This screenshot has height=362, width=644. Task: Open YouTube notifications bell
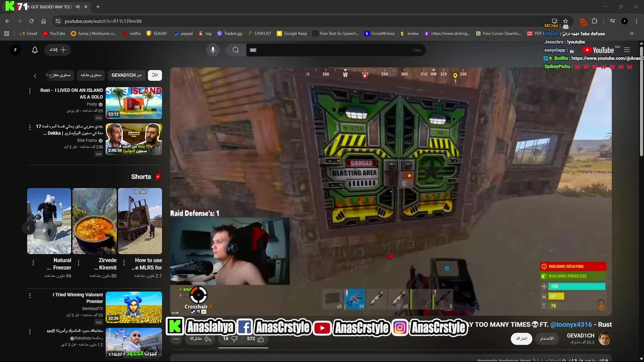coord(35,50)
